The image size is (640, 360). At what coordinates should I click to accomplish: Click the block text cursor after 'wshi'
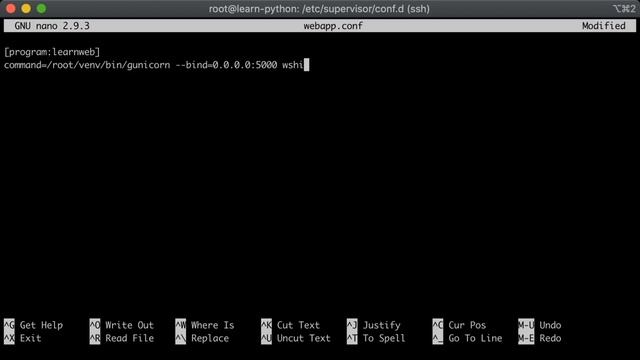pyautogui.click(x=307, y=65)
